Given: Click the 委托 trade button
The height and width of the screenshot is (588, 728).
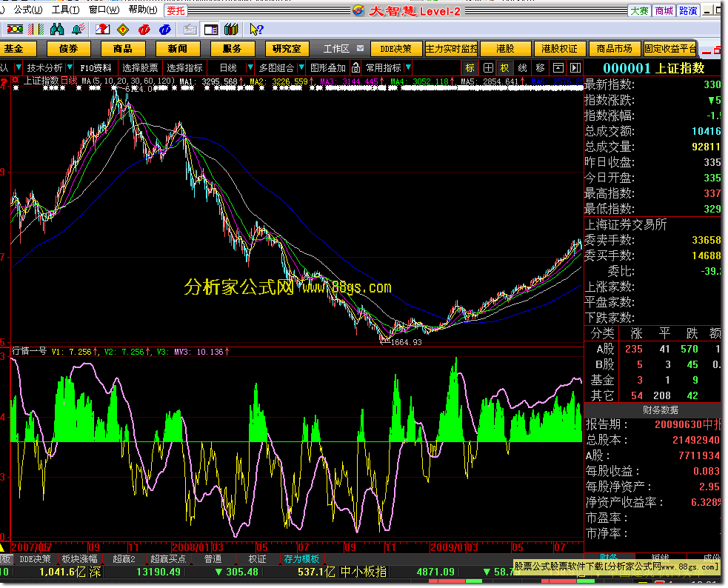Looking at the screenshot, I should click(x=176, y=10).
